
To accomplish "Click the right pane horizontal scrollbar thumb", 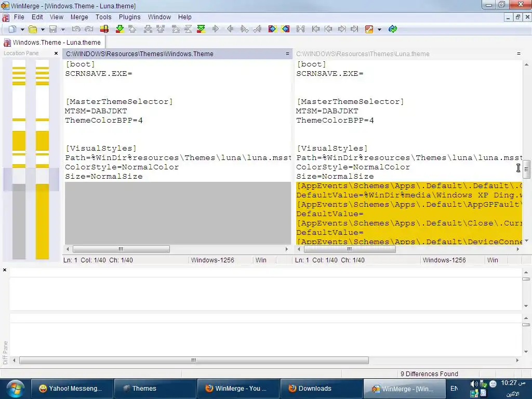I will pos(350,249).
